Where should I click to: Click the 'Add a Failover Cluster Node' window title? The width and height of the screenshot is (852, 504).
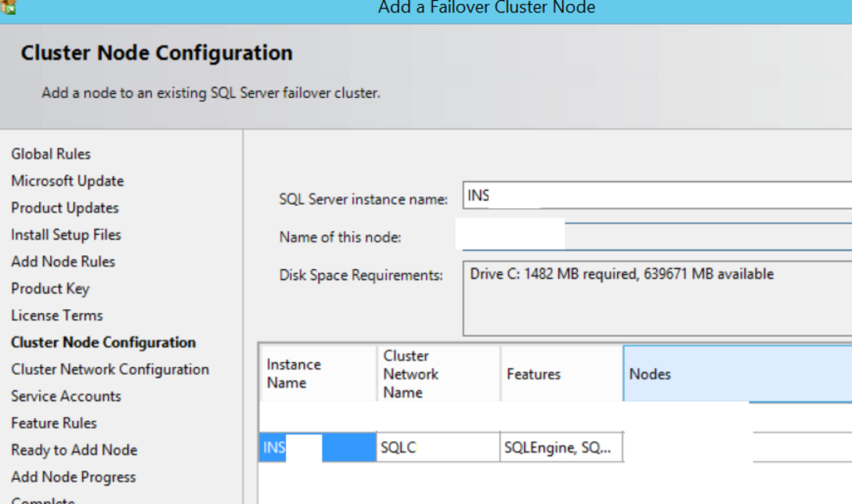486,7
